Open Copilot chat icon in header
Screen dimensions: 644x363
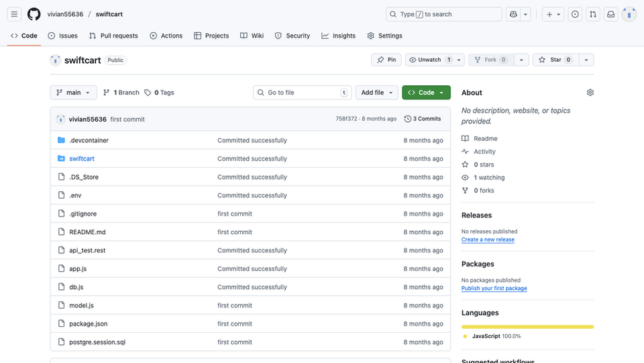point(513,14)
